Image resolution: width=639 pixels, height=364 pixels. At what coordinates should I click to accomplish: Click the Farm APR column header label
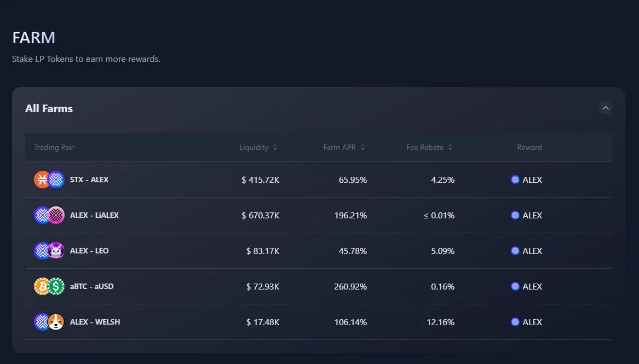[x=339, y=147]
